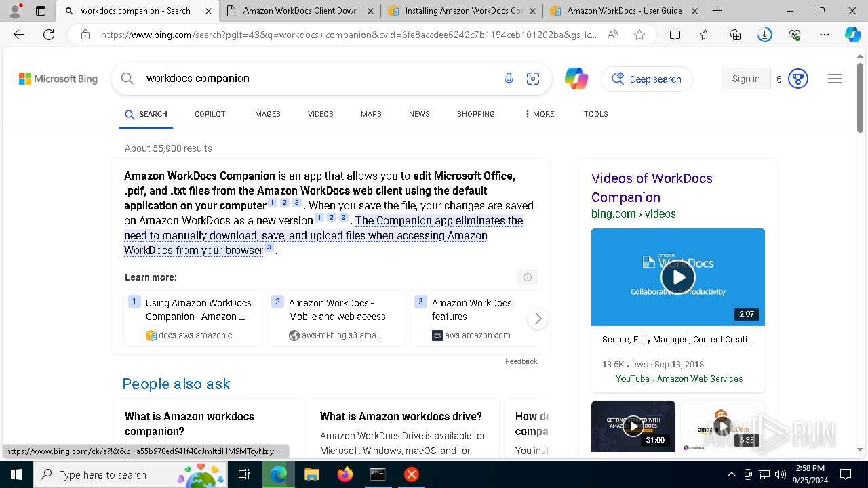The width and height of the screenshot is (868, 488).
Task: Switch to the IMAGES tab
Action: (x=267, y=114)
